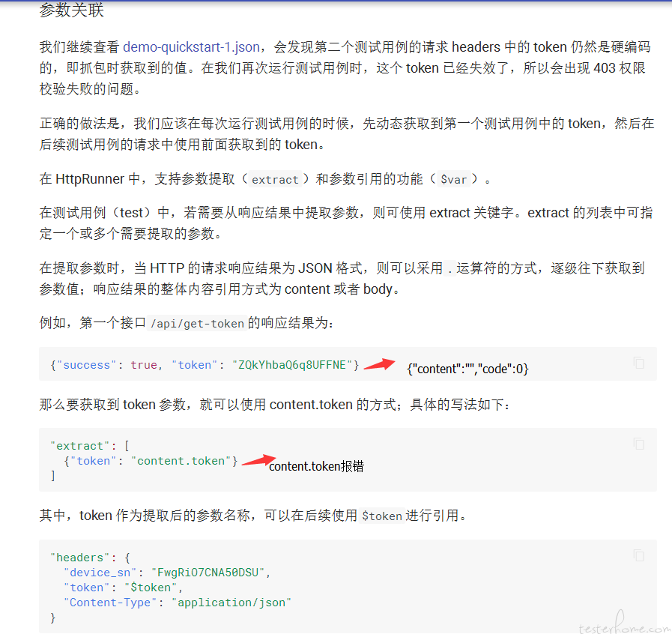Open the demo-quickstart-1.json link
672x643 pixels.
pyautogui.click(x=192, y=46)
